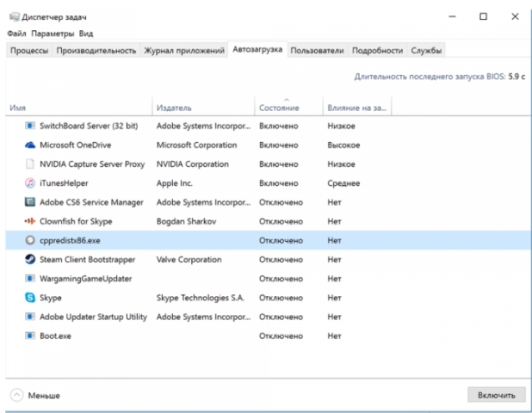Click the WargamingGameUpdater icon

[x=30, y=279]
